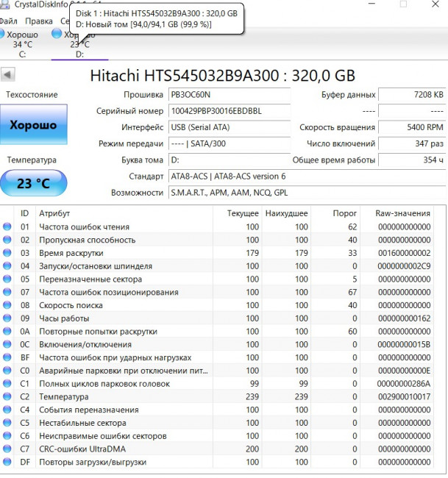Click status dot for Переназначенные сектора
This screenshot has width=448, height=478.
(x=7, y=279)
